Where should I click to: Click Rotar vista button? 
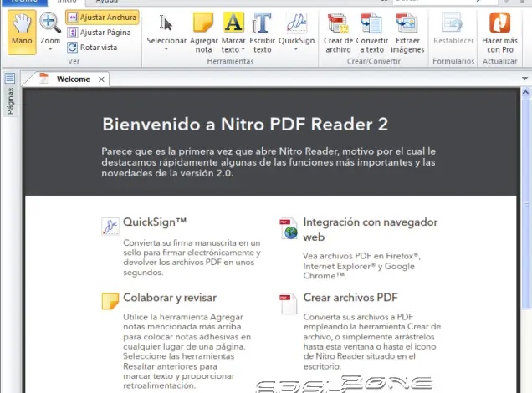coord(92,48)
